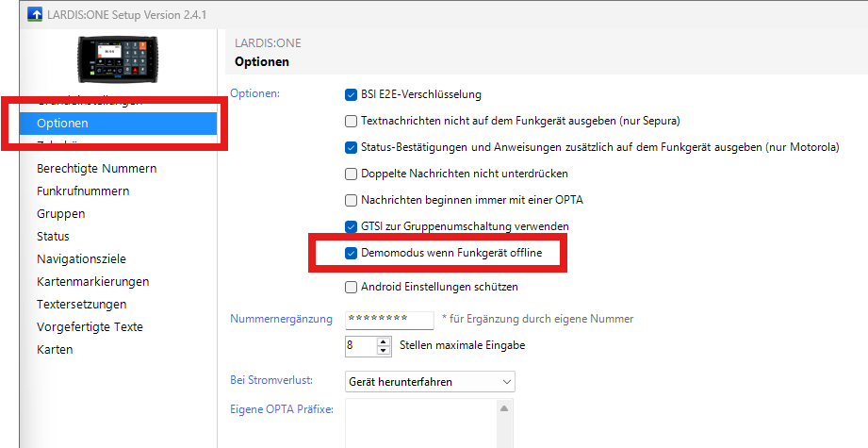Uncheck BSI E2E-Verschlüsselung checkbox
The height and width of the screenshot is (448, 868).
(351, 94)
